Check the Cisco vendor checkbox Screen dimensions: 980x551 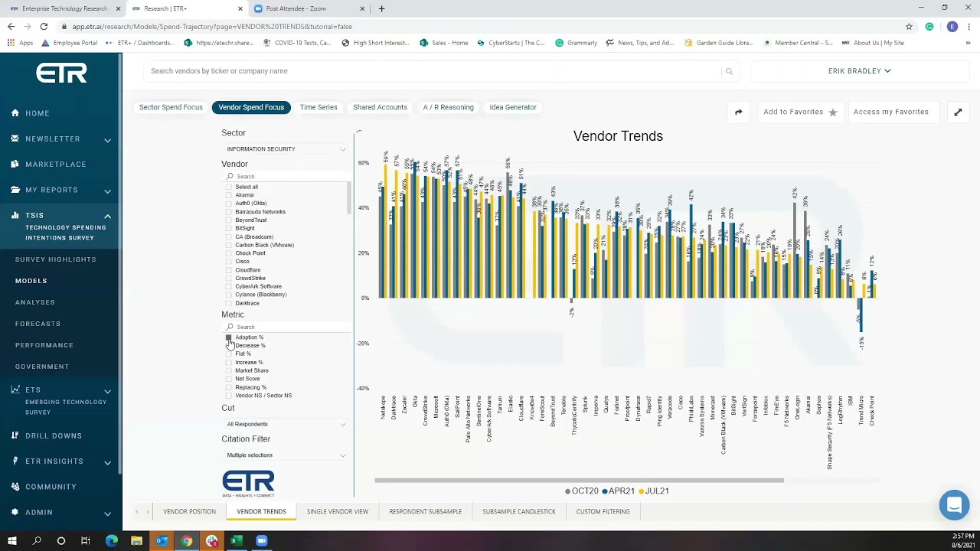point(229,262)
